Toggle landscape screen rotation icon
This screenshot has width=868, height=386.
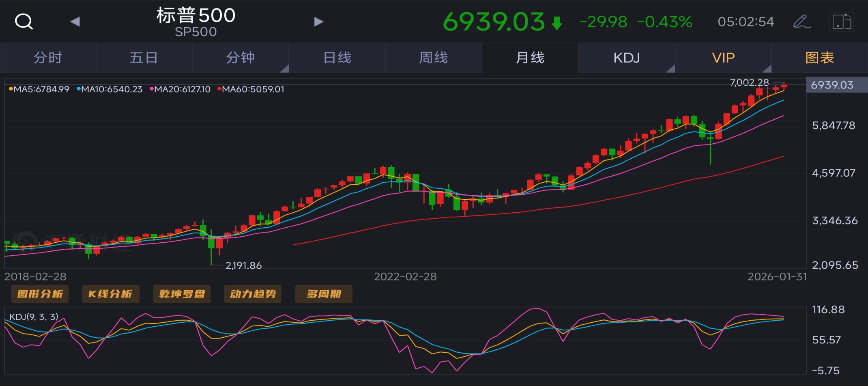click(x=842, y=22)
